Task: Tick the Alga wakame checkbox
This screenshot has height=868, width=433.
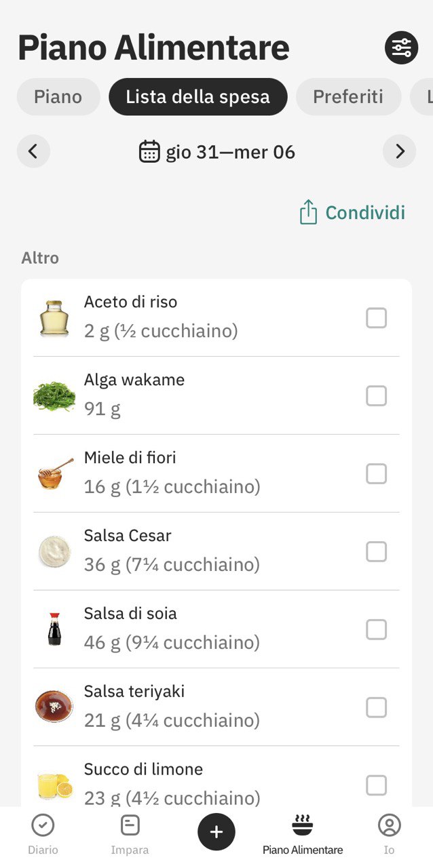Action: tap(377, 395)
